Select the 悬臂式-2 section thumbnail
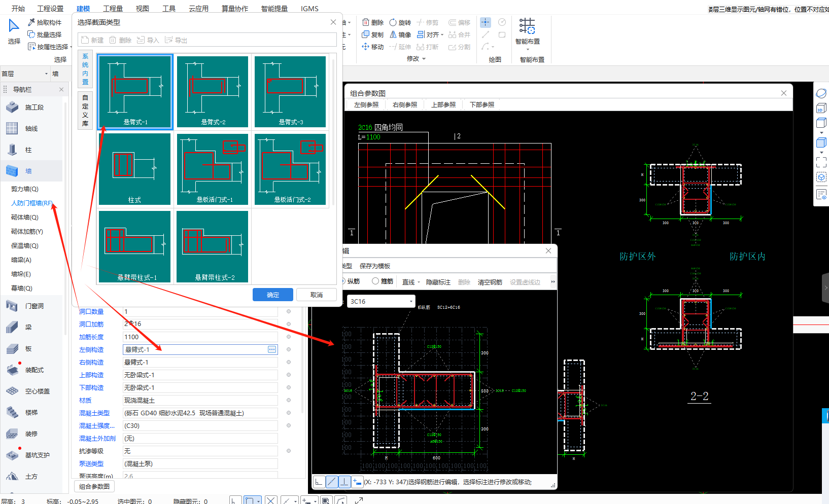Viewport: 829px width, 504px height. click(213, 92)
